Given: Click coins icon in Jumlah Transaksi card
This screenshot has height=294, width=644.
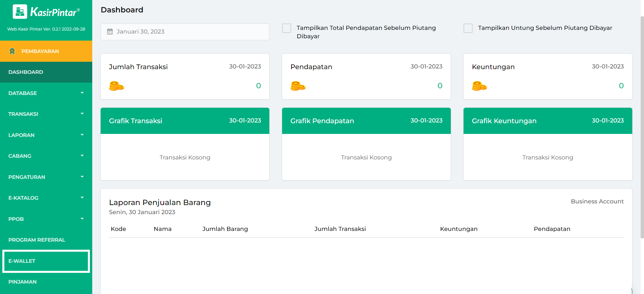Looking at the screenshot, I should coord(116,86).
